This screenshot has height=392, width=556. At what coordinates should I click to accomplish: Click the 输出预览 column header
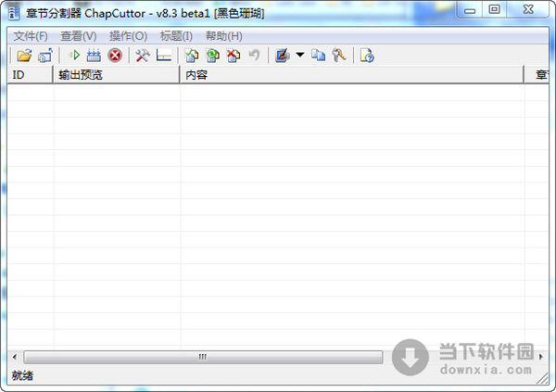(117, 75)
